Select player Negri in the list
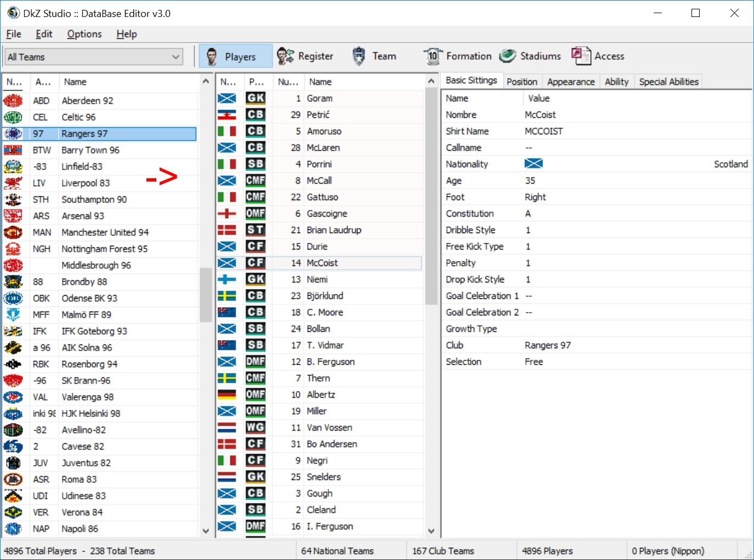 pyautogui.click(x=319, y=460)
